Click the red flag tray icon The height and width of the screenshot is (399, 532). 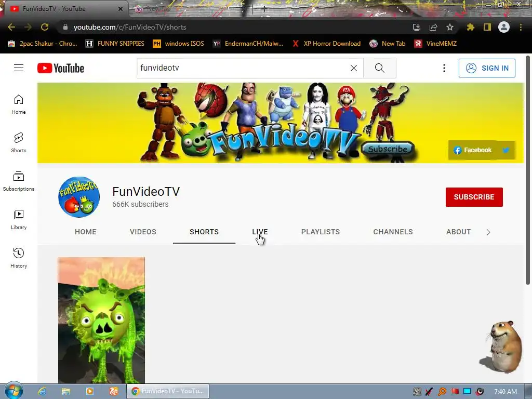click(455, 392)
